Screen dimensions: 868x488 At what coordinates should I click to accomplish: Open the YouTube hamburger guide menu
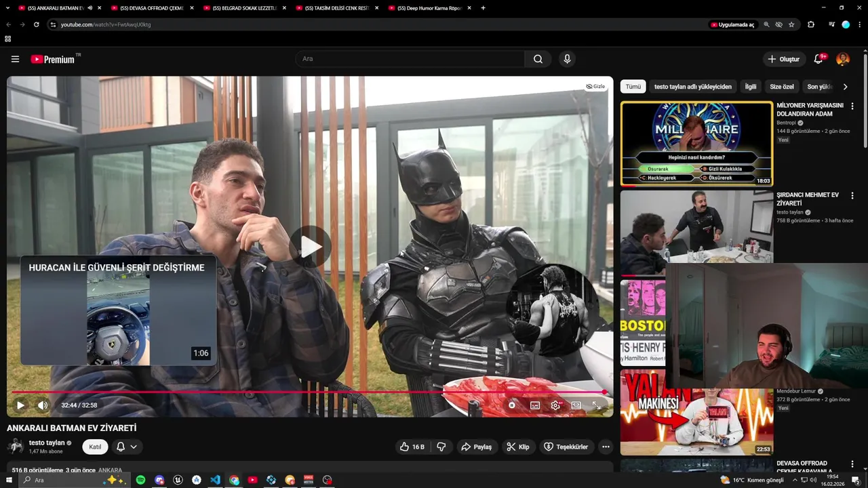coord(15,59)
